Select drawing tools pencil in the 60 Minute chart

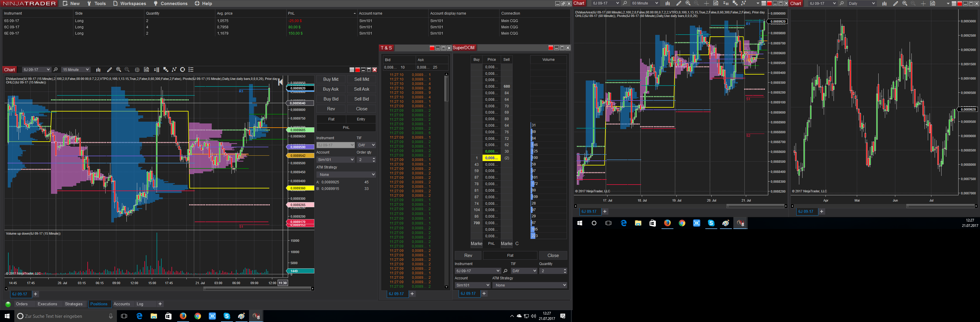(678, 3)
